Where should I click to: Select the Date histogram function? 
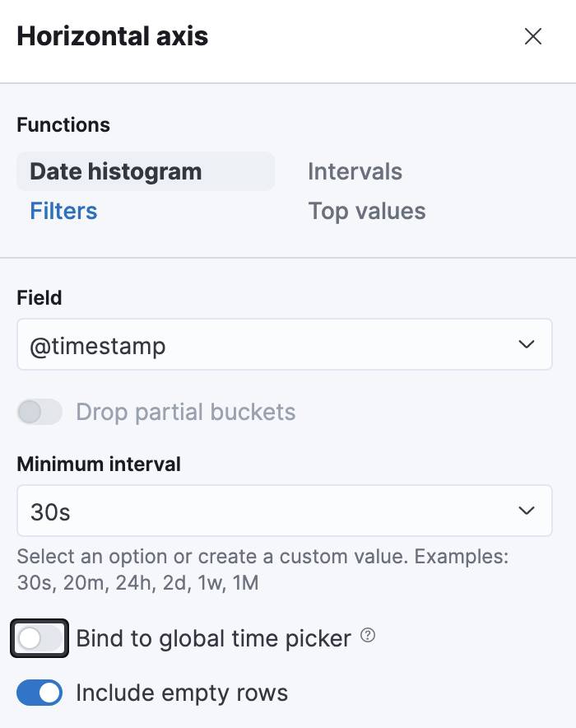coord(116,171)
